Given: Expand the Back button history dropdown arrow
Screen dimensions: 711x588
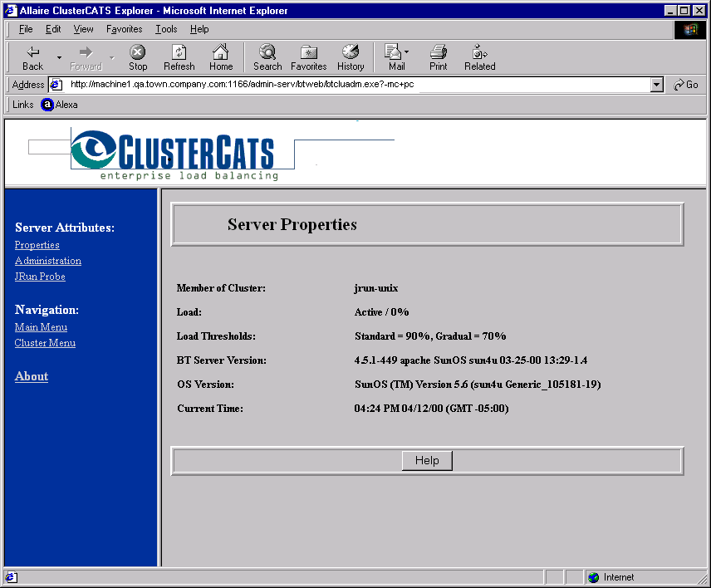Looking at the screenshot, I should coord(59,57).
